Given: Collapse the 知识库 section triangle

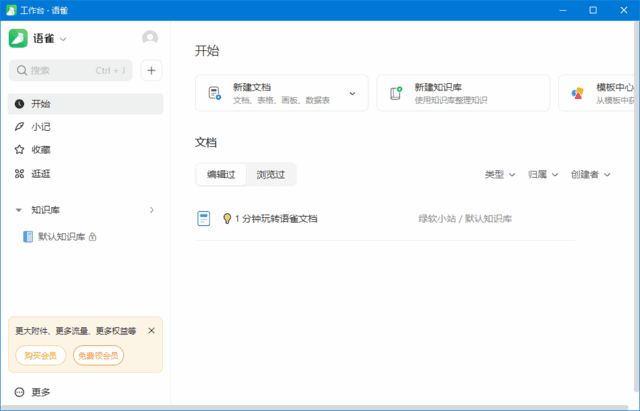Looking at the screenshot, I should [18, 210].
